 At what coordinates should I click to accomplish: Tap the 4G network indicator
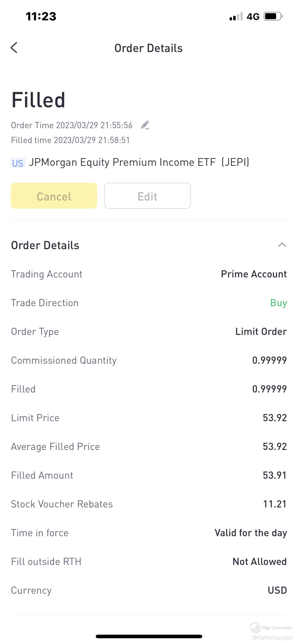click(x=253, y=17)
